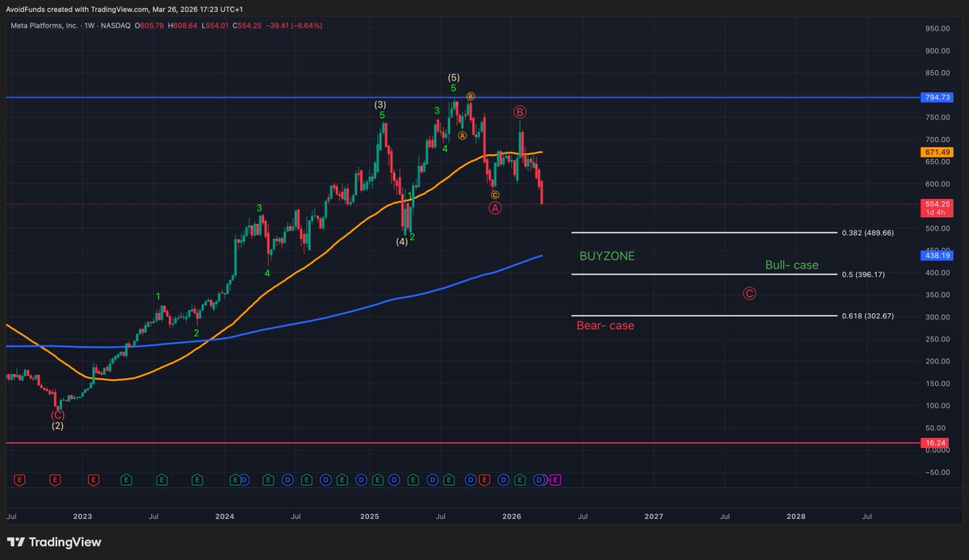Viewport: 969px width, 560px height.
Task: Click 2028 on the time axis
Action: pyautogui.click(x=796, y=515)
